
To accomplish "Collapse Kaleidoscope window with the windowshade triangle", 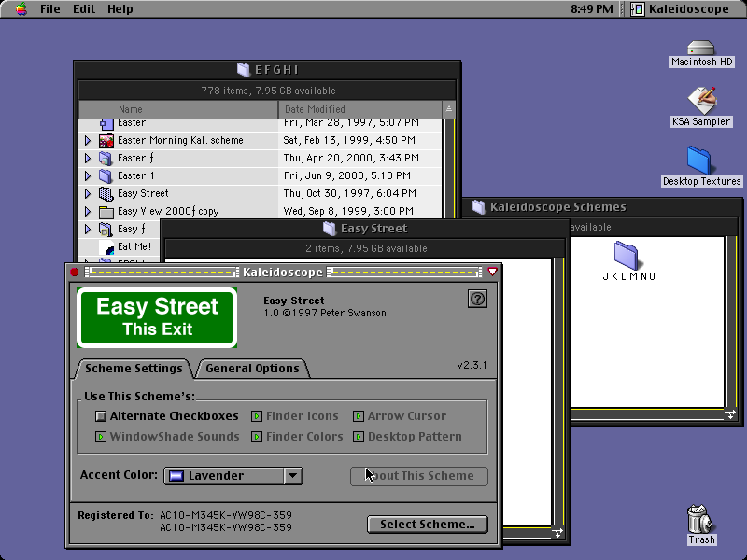I will click(x=493, y=272).
